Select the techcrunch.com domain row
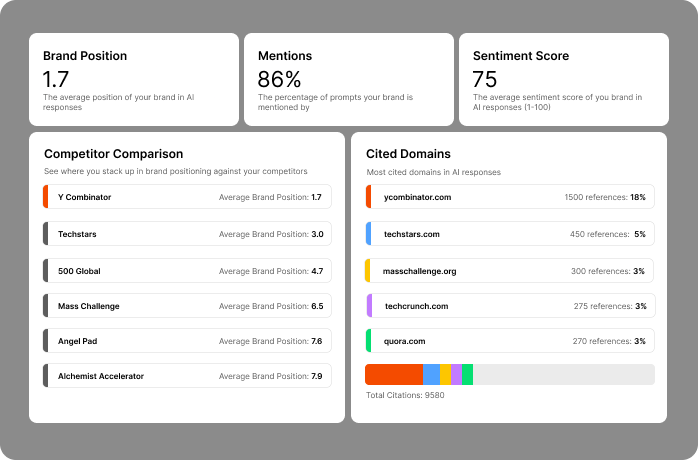Screen dimensions: 698x460 coord(416,306)
